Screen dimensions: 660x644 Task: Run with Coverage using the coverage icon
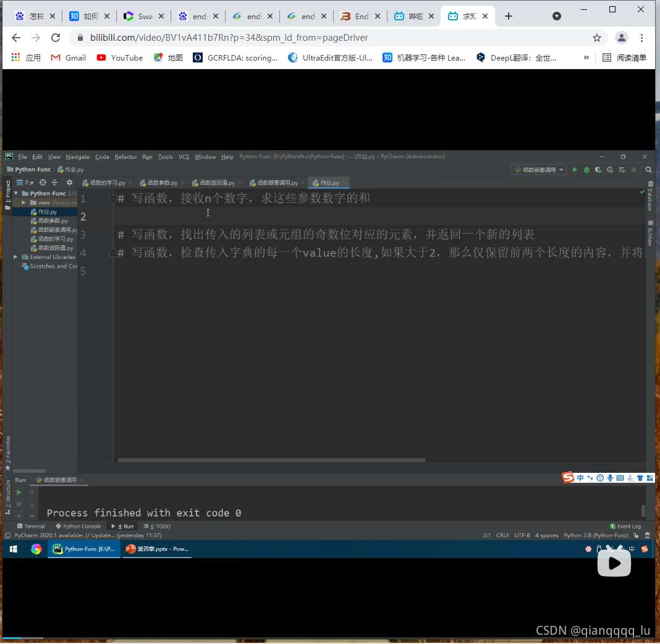coord(598,169)
